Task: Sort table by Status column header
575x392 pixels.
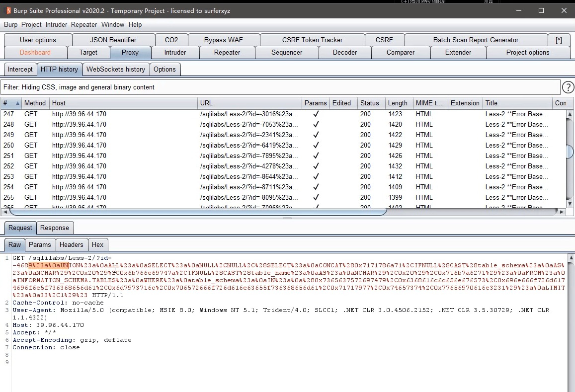Action: coord(370,103)
